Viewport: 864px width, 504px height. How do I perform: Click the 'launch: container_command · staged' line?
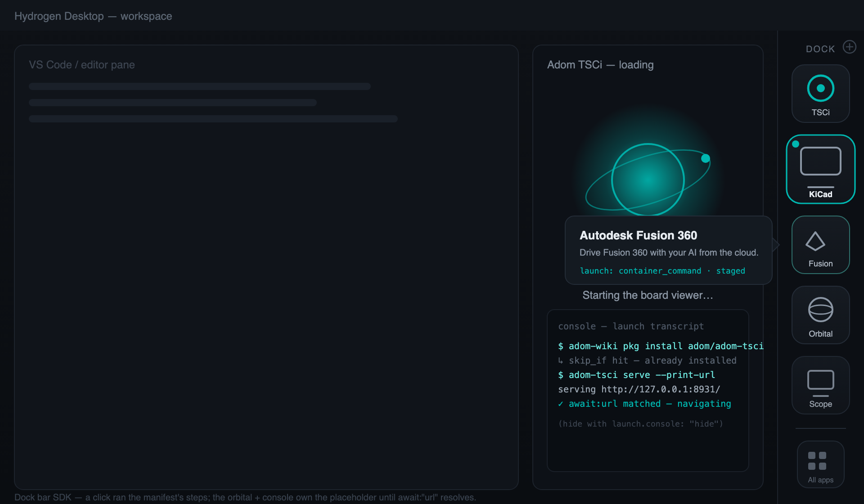click(x=662, y=271)
